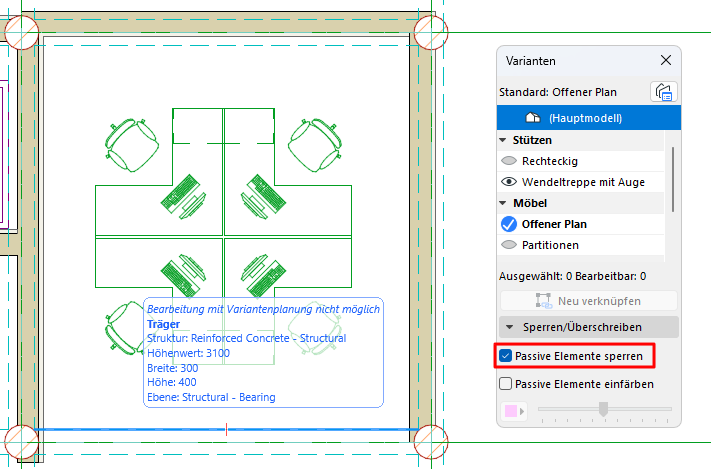Enable Passive Elemente einfärben
711x469 pixels.
click(x=506, y=384)
